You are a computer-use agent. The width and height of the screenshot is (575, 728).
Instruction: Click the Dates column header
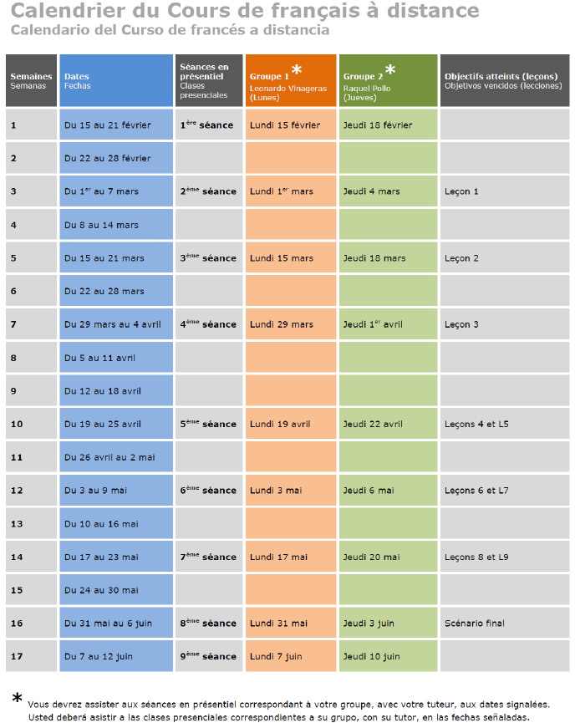[x=116, y=80]
